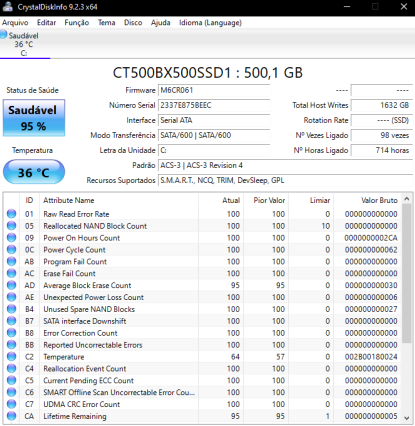Screen dimensions: 415x426
Task: Click raw value 0000000002CA in Power On Hours row
Action: pos(371,238)
